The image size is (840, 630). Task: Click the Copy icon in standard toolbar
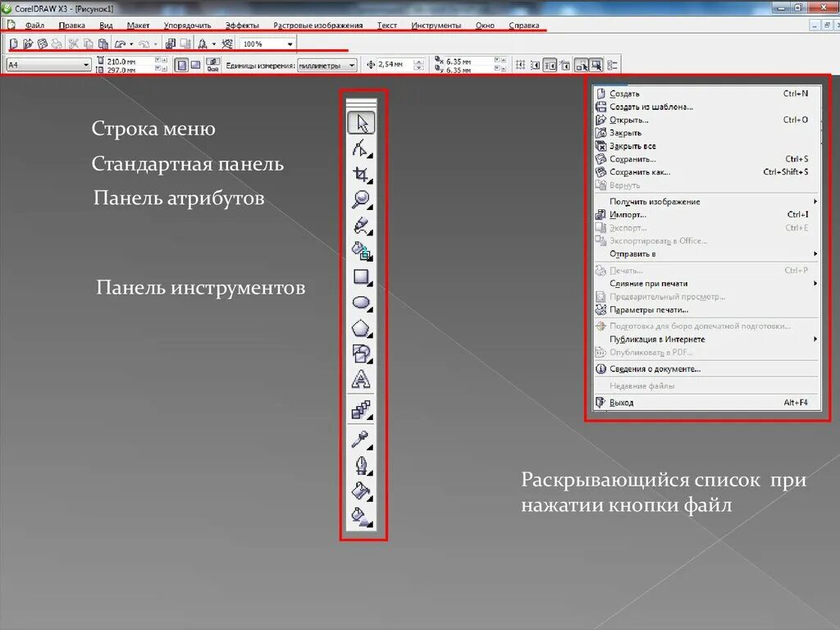(88, 43)
